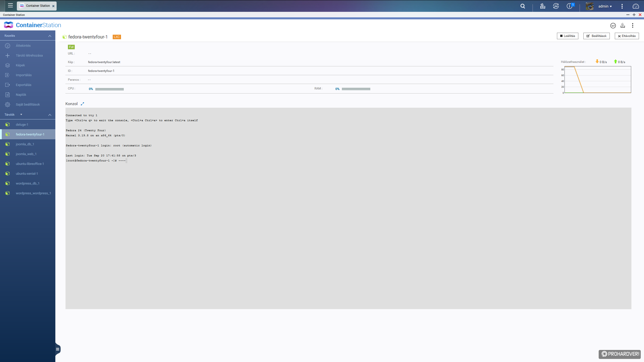This screenshot has width=644, height=362.
Task: Click the cube icon beside wordpress_db_1
Action: tap(8, 183)
